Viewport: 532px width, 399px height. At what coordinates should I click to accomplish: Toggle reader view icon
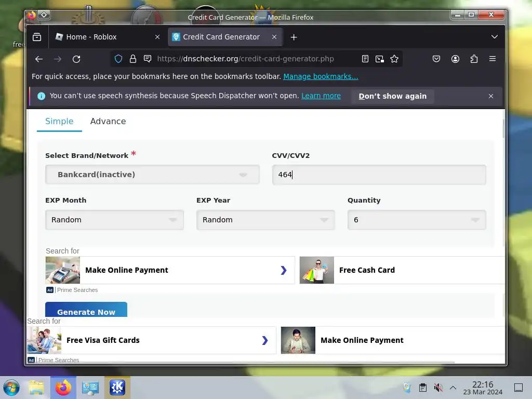coord(365,59)
